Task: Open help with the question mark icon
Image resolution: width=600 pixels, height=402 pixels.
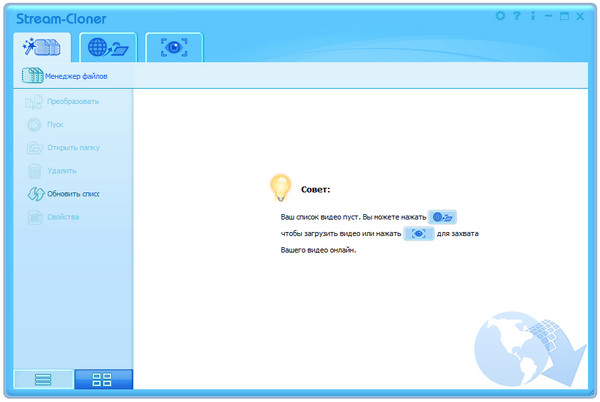Action: click(517, 16)
